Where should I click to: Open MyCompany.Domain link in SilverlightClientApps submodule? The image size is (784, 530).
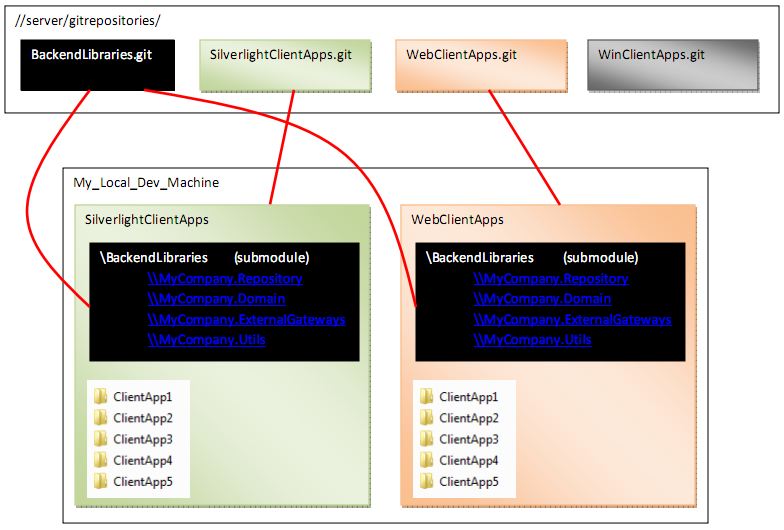[x=216, y=299]
